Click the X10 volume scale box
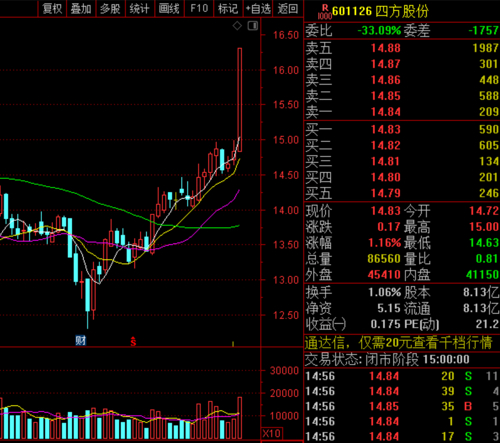Viewport: 500px width, 443px height. click(272, 433)
